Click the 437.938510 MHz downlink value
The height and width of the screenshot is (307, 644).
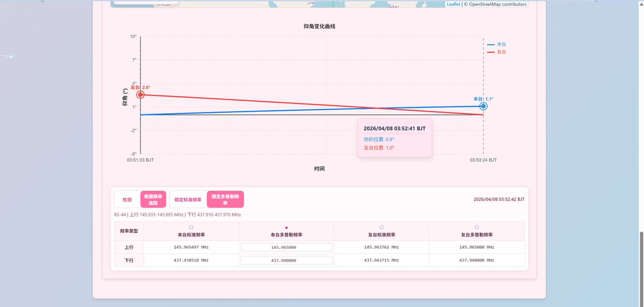pyautogui.click(x=191, y=260)
